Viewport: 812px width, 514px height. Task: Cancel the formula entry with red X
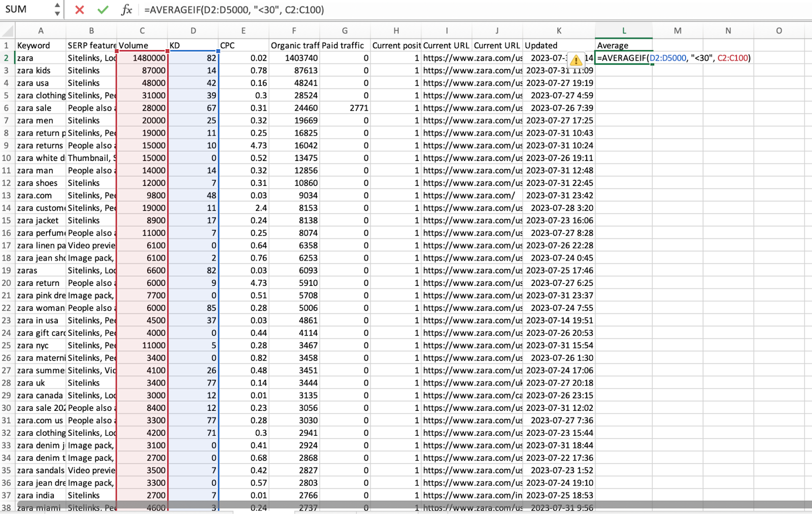(79, 10)
